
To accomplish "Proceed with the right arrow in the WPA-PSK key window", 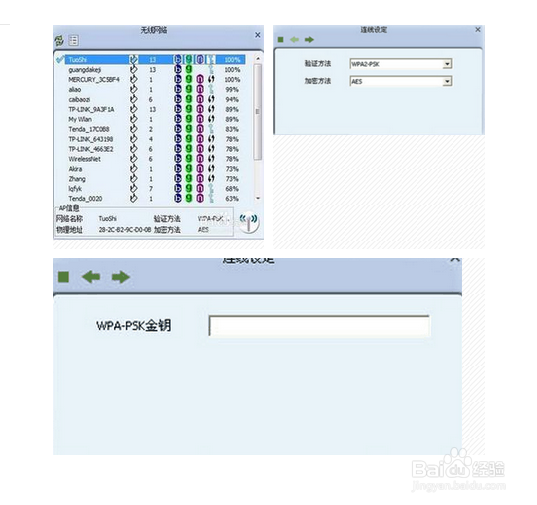I will pyautogui.click(x=121, y=277).
